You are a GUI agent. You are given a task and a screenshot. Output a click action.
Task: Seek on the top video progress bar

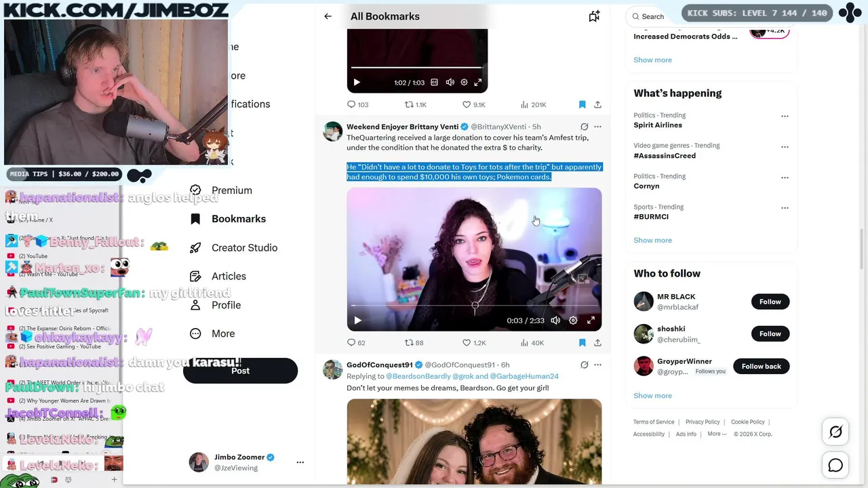point(417,68)
